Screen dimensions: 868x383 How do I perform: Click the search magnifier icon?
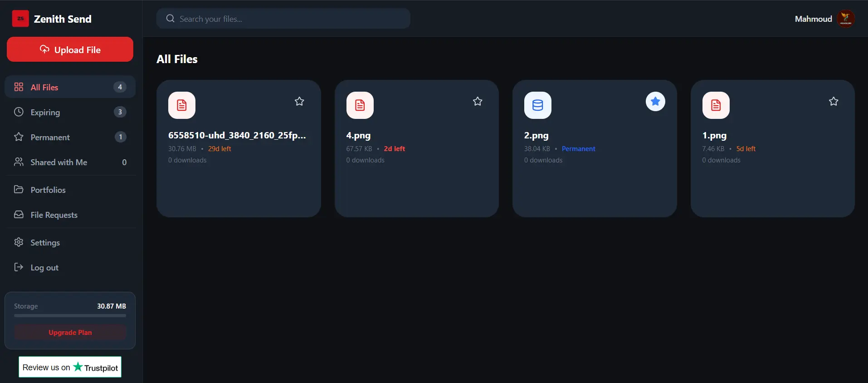pyautogui.click(x=171, y=19)
